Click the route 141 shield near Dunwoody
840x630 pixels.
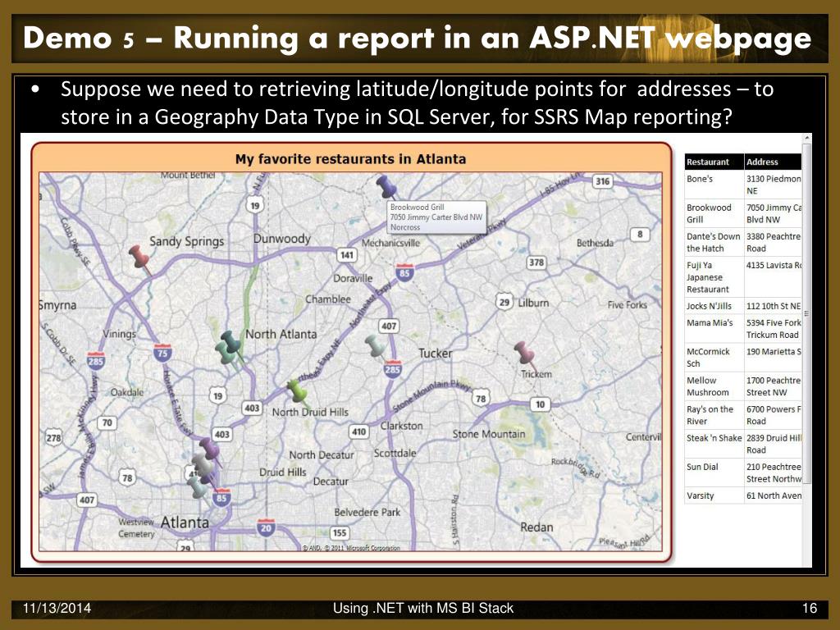(x=347, y=255)
